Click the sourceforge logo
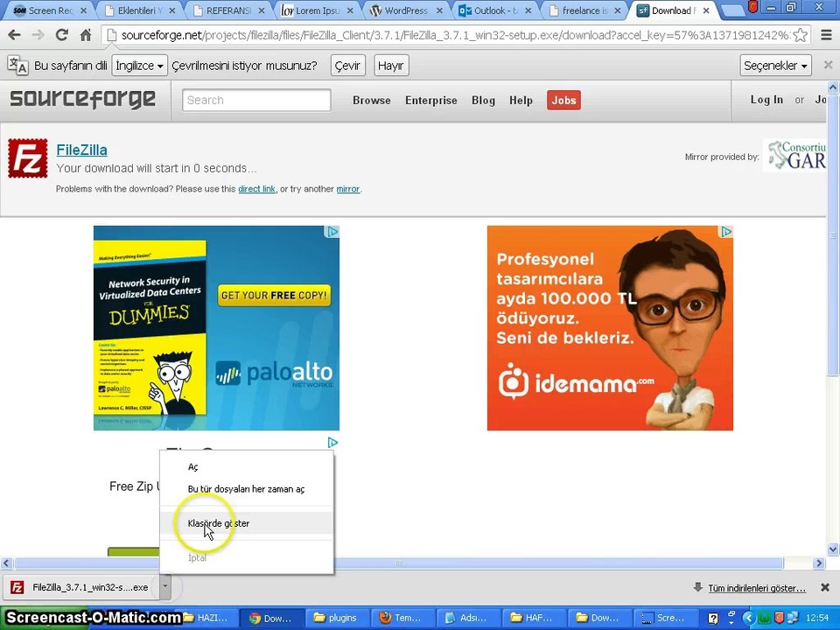This screenshot has height=630, width=840. tap(83, 100)
